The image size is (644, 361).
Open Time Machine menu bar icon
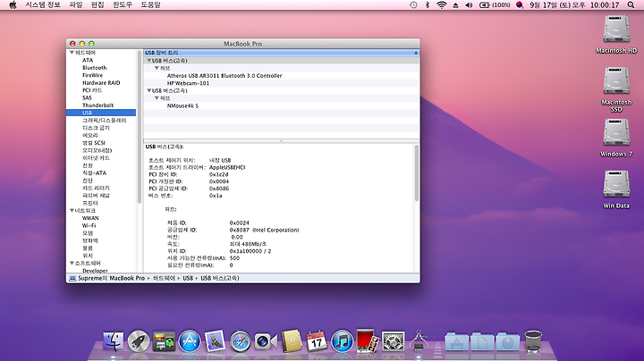[413, 5]
